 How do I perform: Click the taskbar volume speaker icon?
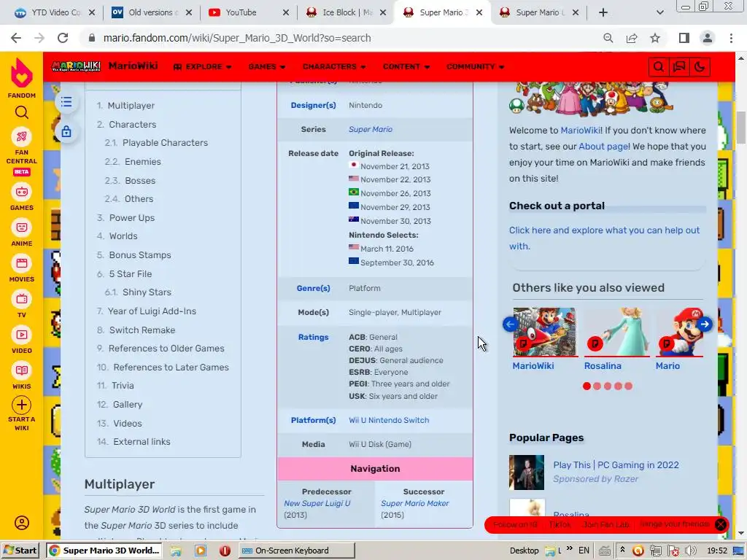click(x=690, y=551)
